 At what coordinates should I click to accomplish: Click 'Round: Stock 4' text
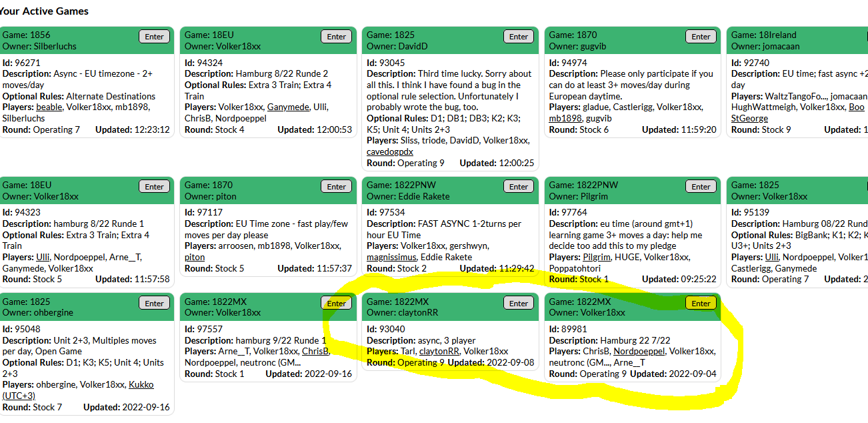[215, 130]
